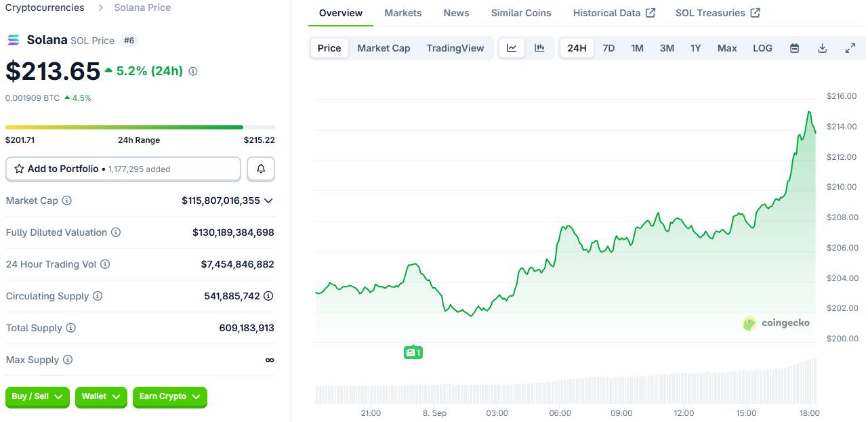Open the Markets tab
Viewport: 868px width, 422px height.
click(x=402, y=13)
